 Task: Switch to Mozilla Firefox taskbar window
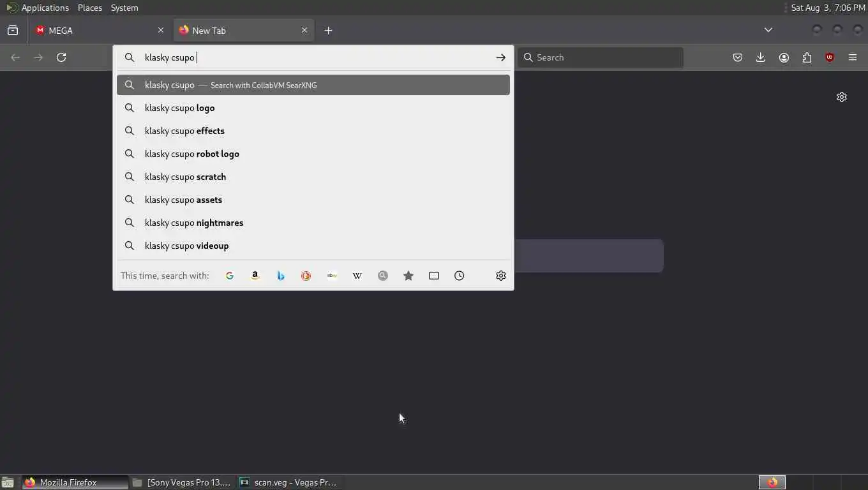pyautogui.click(x=75, y=482)
